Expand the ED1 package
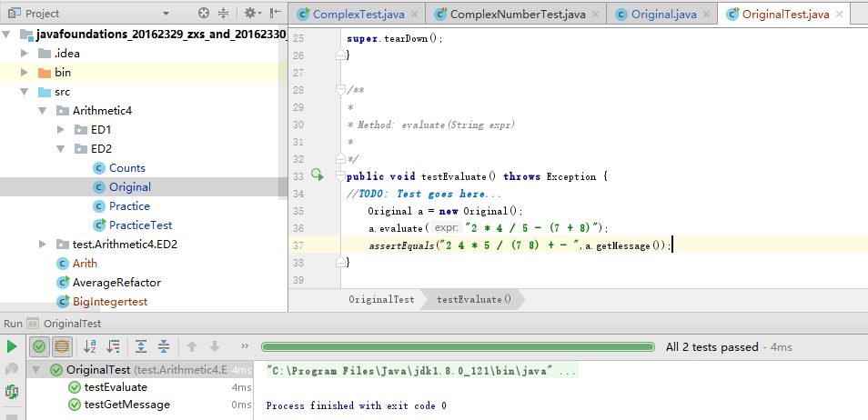This screenshot has width=868, height=420. pyautogui.click(x=61, y=130)
